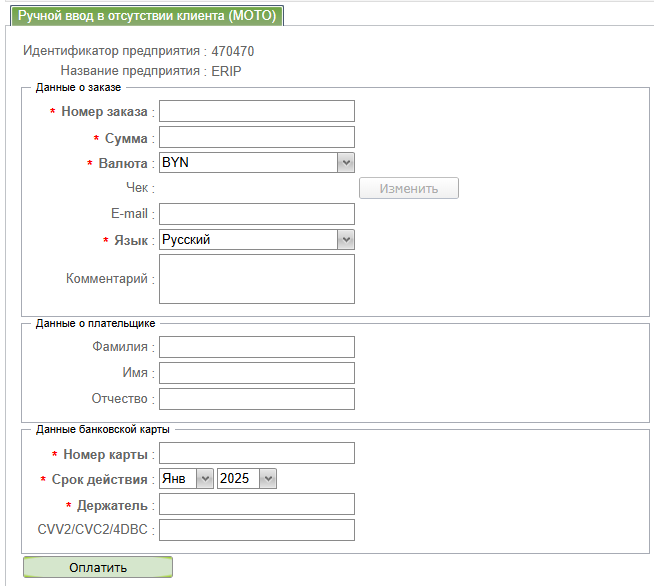
Task: Click the Изменить button next to Чек
Action: point(408,188)
